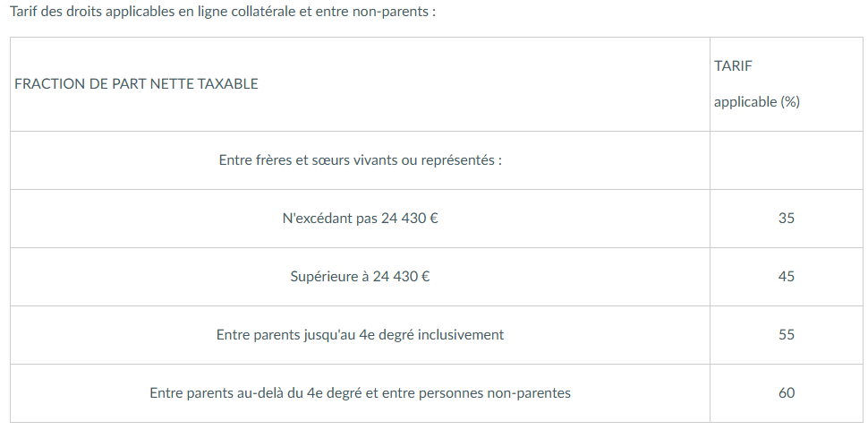Click the empty rate cell beside the siblings row

[786, 160]
